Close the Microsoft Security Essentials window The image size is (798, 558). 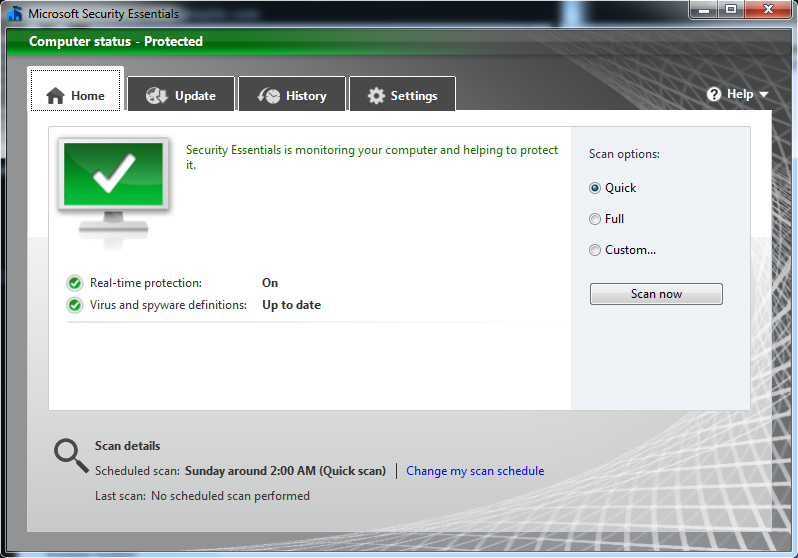click(768, 9)
